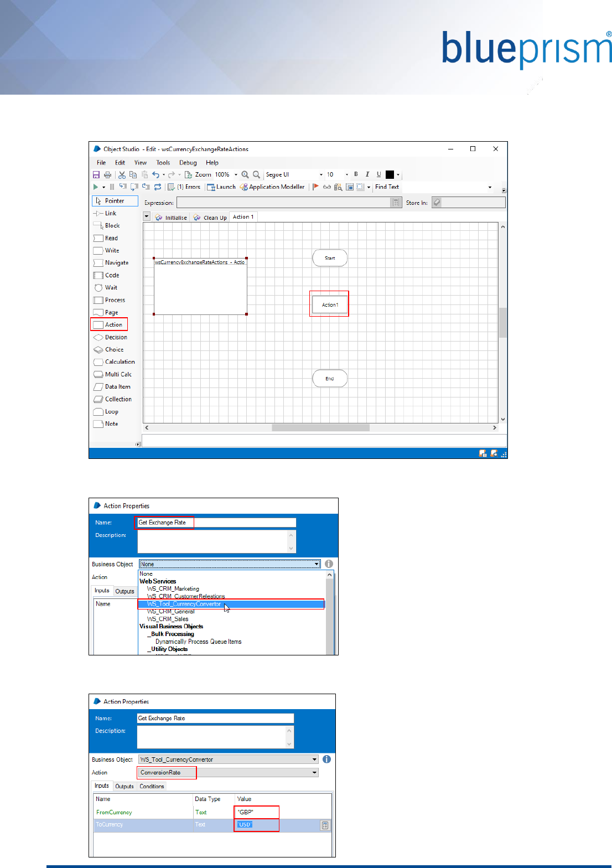Click the Save icon in Object Studio toolbar

click(x=96, y=175)
